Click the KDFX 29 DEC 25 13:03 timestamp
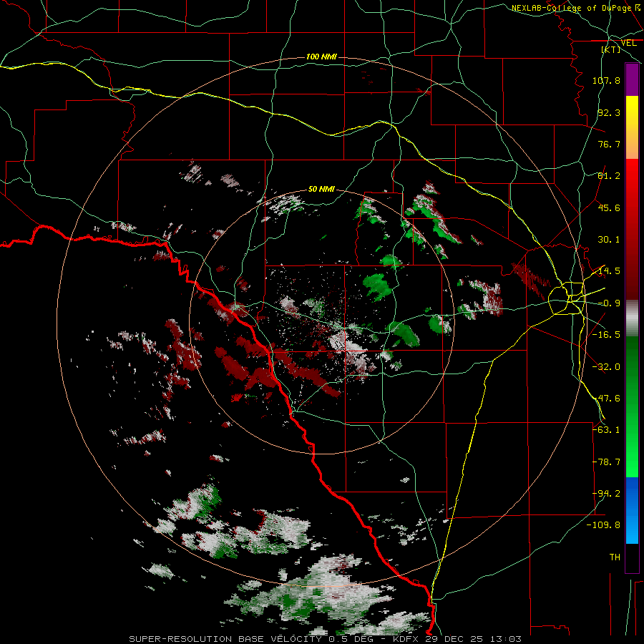Viewport: 644px width, 644px height. coord(457,639)
